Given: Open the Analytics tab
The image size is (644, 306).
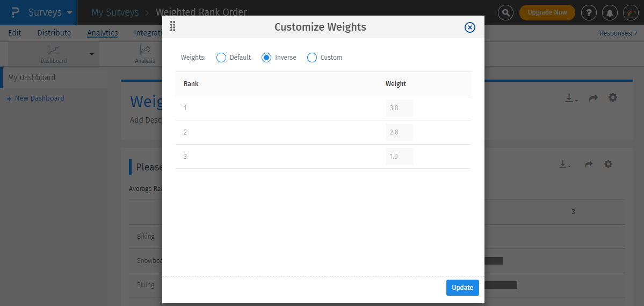Looking at the screenshot, I should (102, 33).
